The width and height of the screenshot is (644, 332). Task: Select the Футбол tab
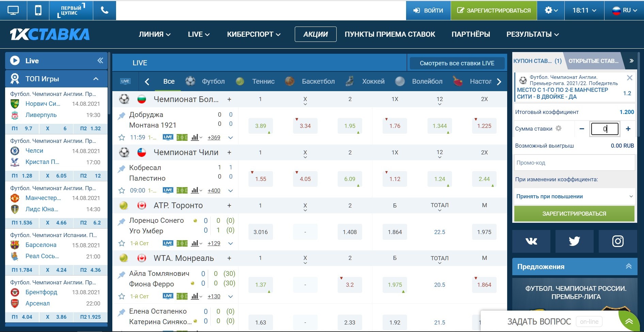pyautogui.click(x=205, y=81)
